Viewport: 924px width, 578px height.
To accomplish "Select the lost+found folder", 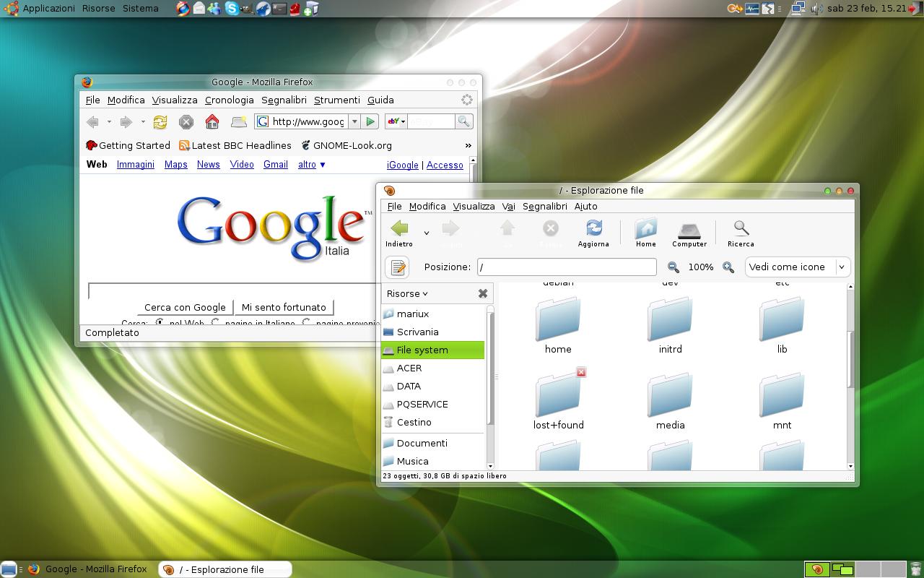I will [x=558, y=395].
